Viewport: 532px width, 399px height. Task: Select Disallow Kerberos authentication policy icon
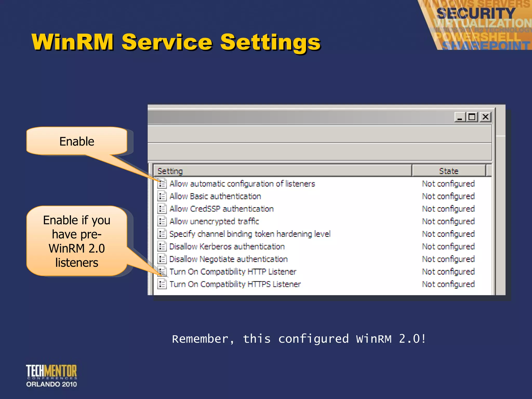point(162,246)
